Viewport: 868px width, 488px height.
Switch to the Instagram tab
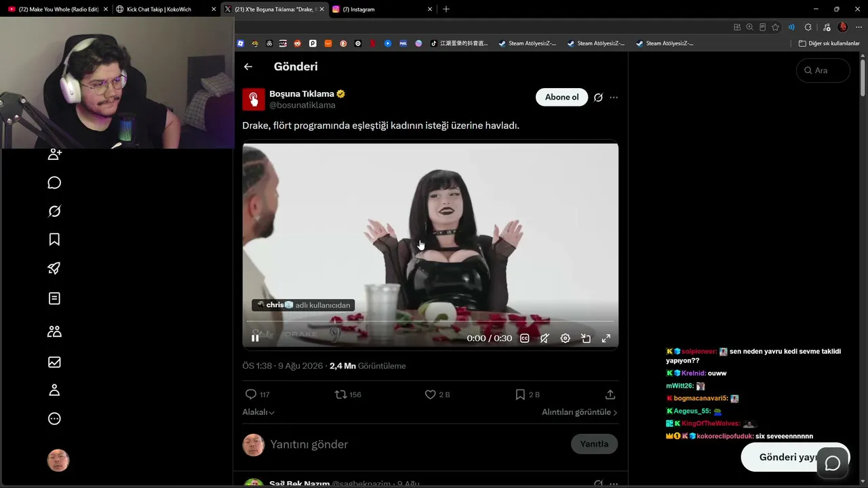tap(382, 9)
